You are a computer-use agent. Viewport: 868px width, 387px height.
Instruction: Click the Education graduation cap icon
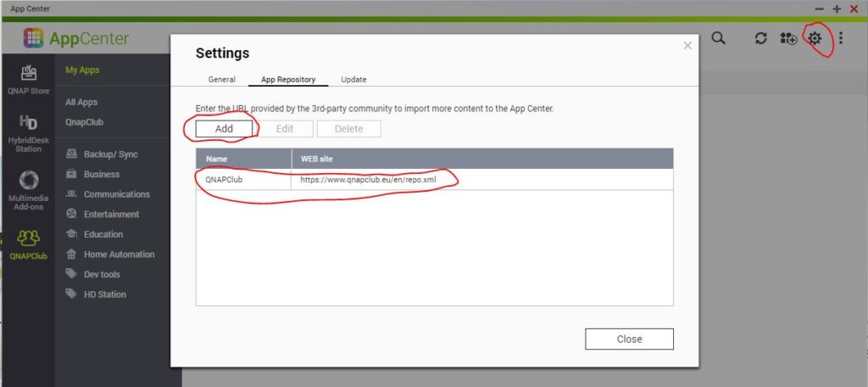tap(71, 234)
